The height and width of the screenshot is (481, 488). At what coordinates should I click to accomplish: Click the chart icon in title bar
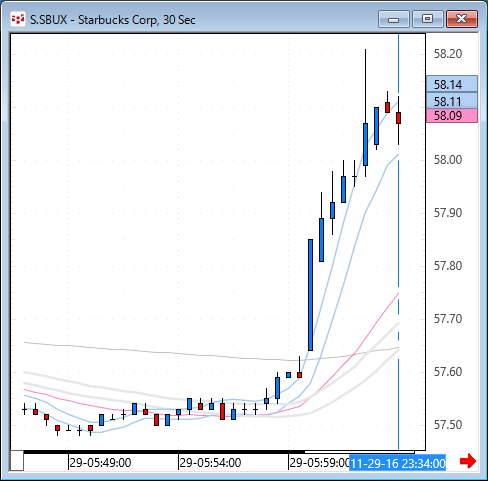(18, 19)
